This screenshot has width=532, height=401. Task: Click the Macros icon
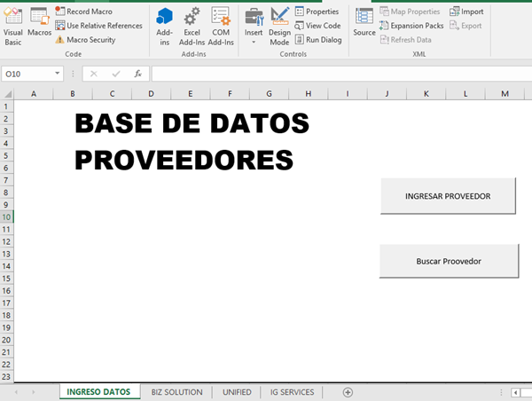coord(39,22)
